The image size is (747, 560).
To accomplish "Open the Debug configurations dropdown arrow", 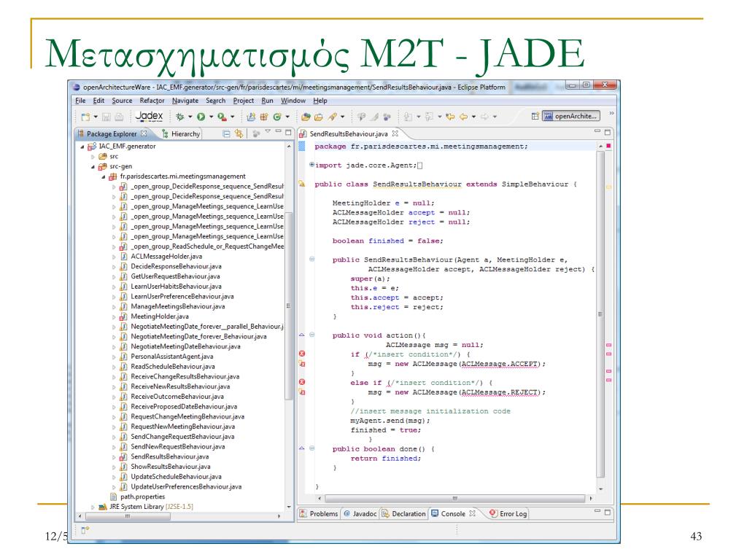I will (x=190, y=117).
